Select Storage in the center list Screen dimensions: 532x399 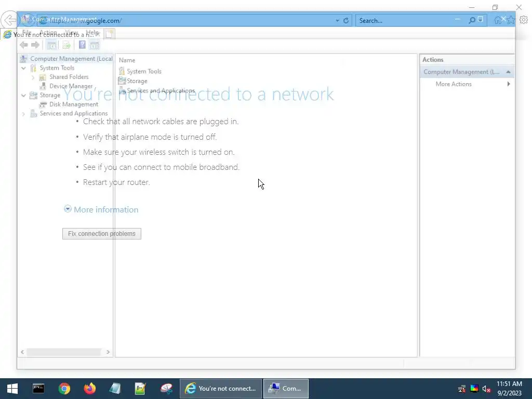pyautogui.click(x=133, y=81)
